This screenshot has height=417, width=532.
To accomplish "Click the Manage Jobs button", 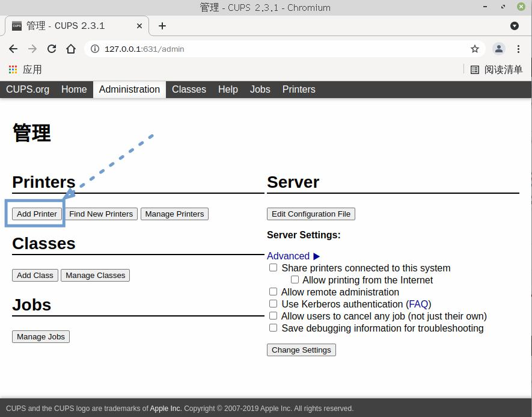I will tap(41, 337).
